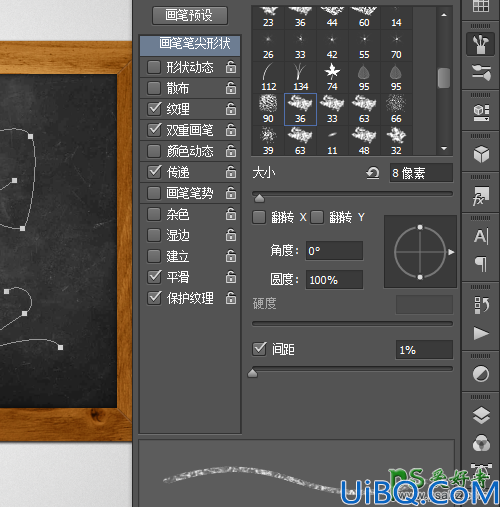Open the Styles fx panel icon
This screenshot has height=507, width=500.
480,196
